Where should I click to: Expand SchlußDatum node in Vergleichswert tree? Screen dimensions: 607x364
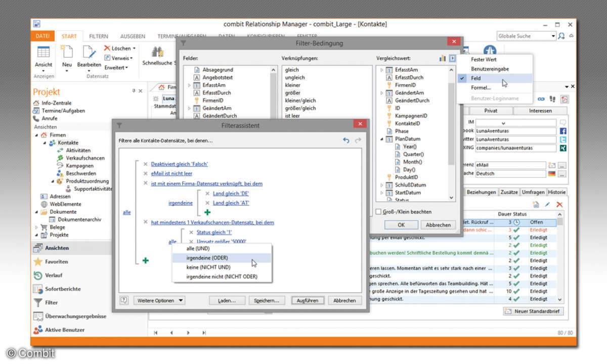[x=382, y=185]
